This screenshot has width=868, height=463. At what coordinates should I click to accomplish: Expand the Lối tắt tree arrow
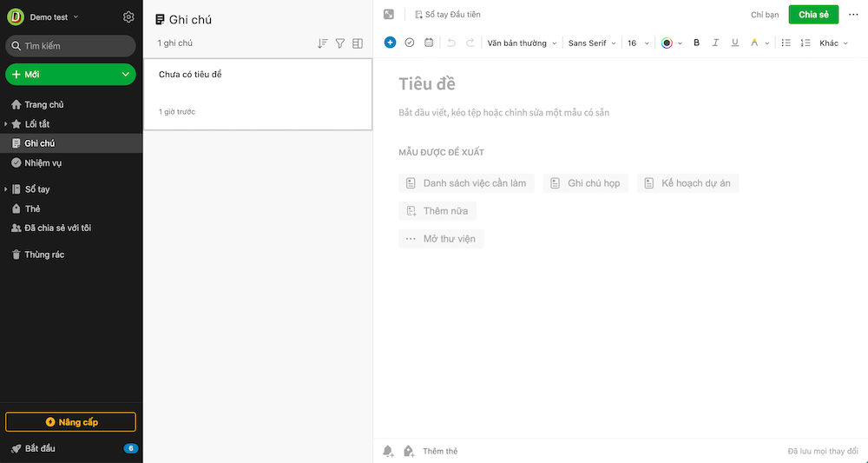click(x=5, y=124)
